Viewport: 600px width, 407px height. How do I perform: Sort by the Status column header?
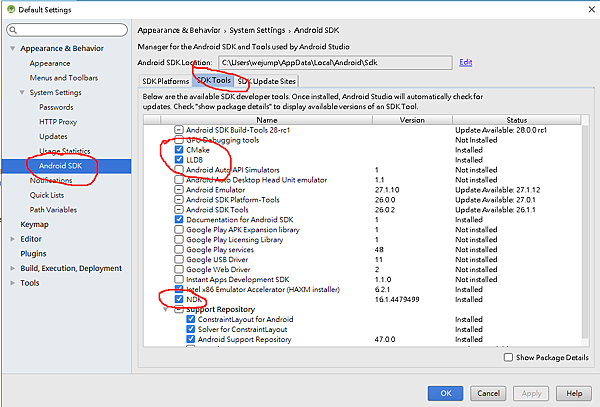(516, 119)
